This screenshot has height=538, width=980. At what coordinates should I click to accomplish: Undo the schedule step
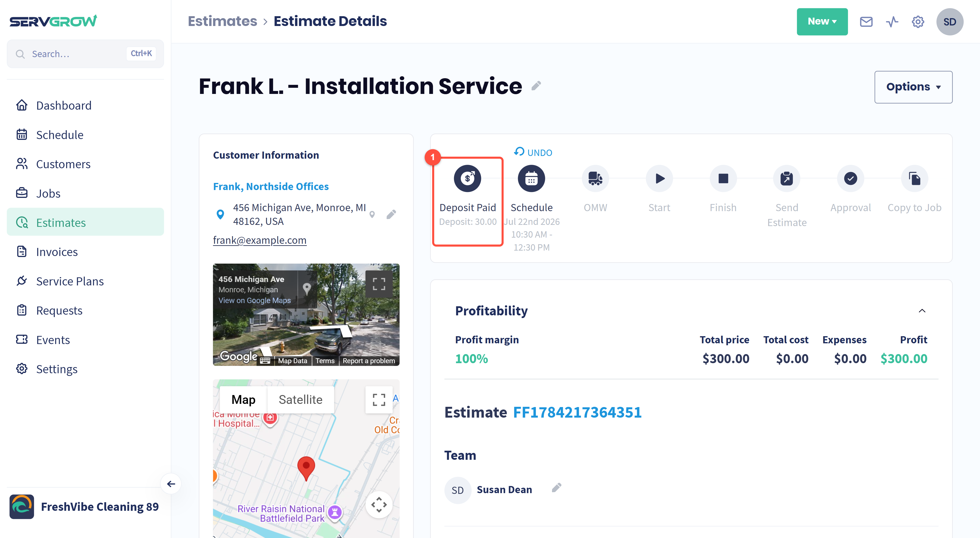pos(533,152)
